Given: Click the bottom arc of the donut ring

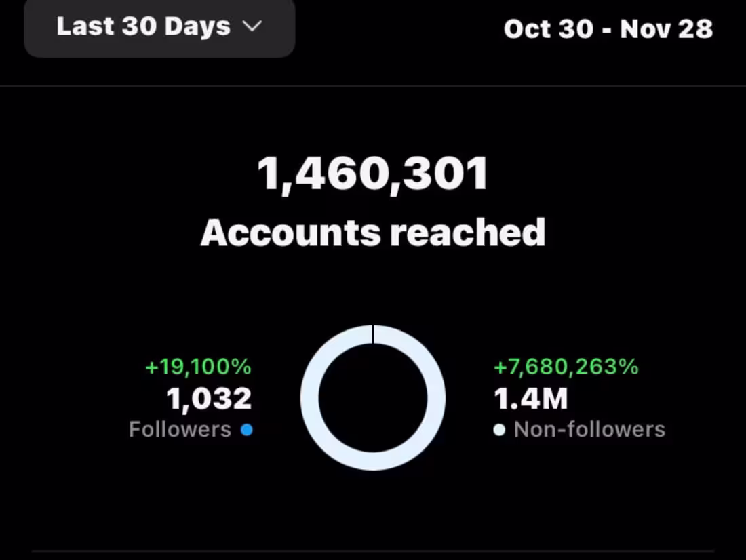Looking at the screenshot, I should pos(373,461).
